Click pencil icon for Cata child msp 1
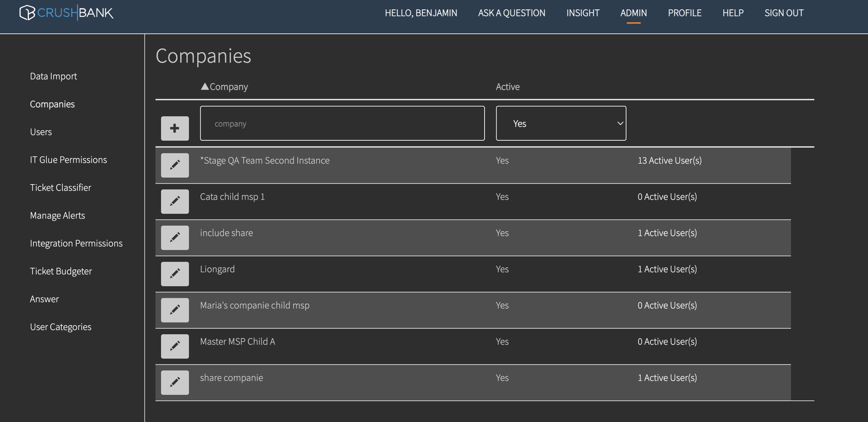The image size is (868, 422). pos(175,201)
